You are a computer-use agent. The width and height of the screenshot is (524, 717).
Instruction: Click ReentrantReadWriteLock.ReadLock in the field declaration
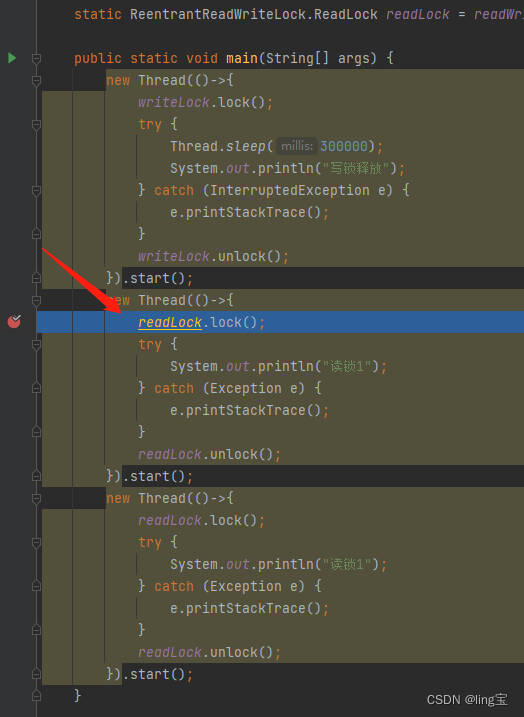[x=254, y=14]
